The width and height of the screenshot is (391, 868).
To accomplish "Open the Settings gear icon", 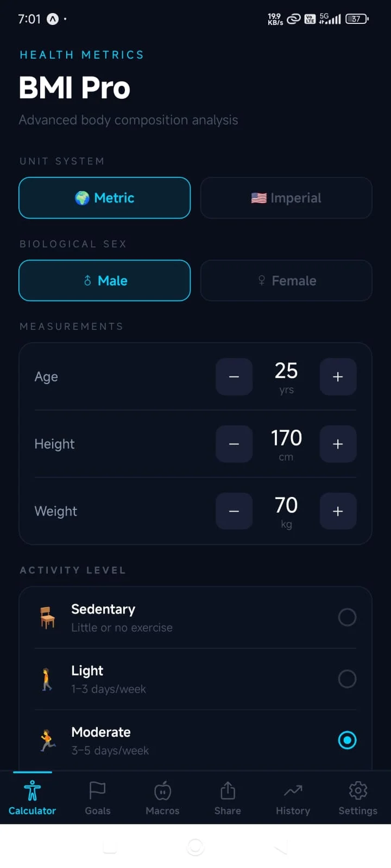I will (x=358, y=791).
